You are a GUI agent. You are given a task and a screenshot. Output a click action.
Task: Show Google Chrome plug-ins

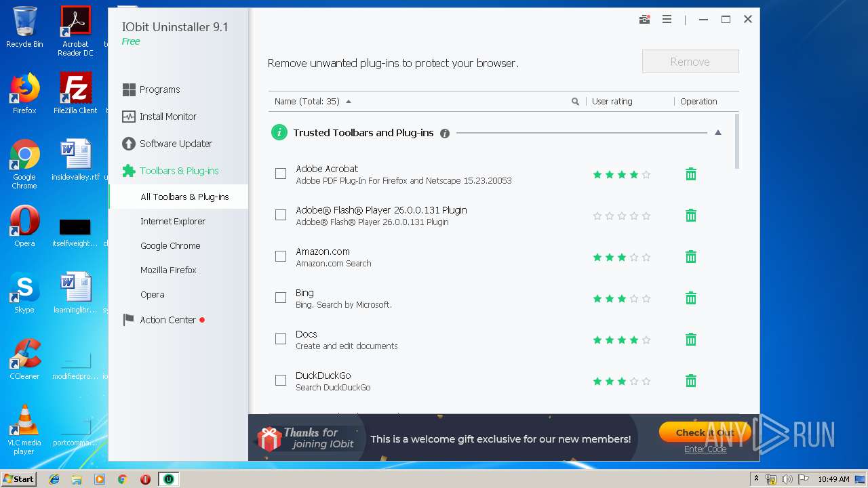click(x=170, y=246)
